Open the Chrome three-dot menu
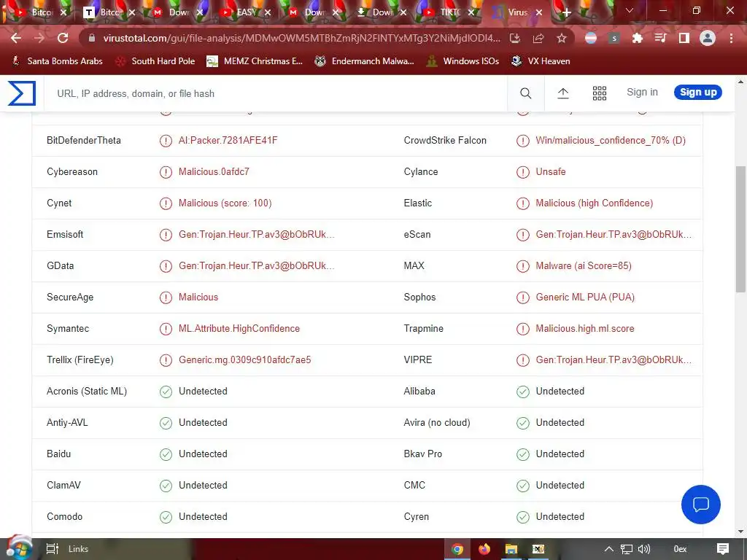Image resolution: width=747 pixels, height=560 pixels. [731, 38]
